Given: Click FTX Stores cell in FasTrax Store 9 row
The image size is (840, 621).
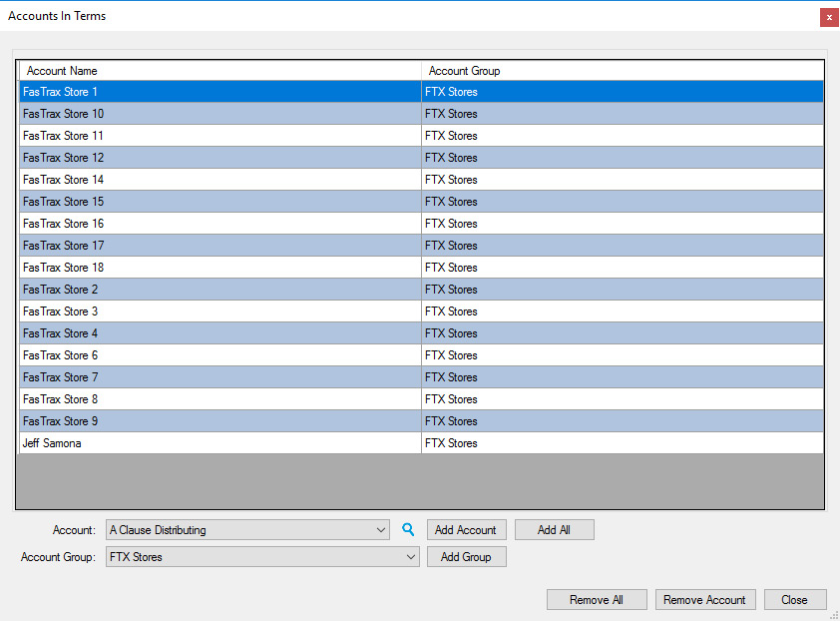Looking at the screenshot, I should 623,421.
